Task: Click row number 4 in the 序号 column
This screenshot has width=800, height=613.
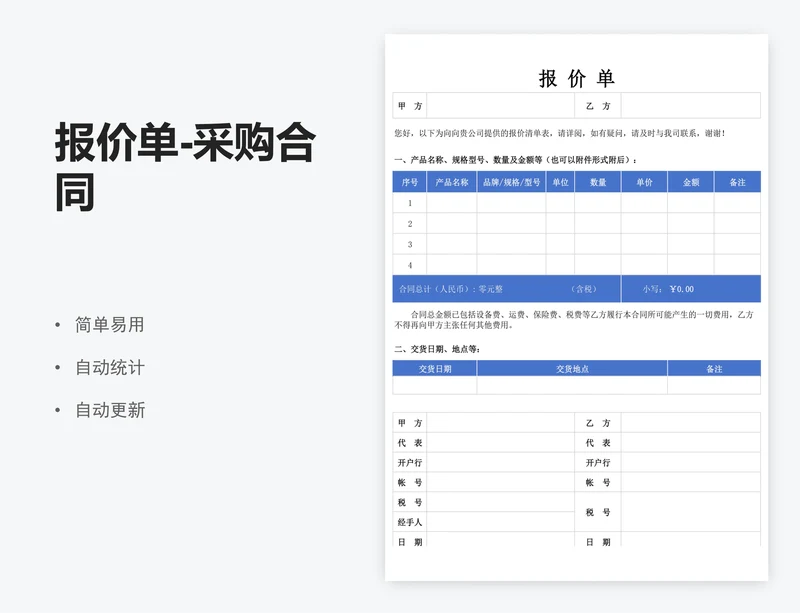Action: point(410,265)
